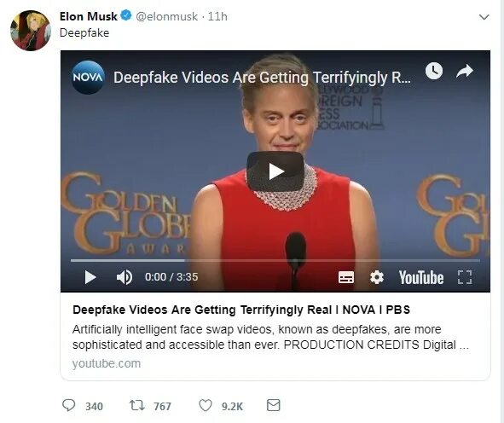Screen dimensions: 504x423
Task: Send tweet via direct message envelope
Action: (x=274, y=405)
